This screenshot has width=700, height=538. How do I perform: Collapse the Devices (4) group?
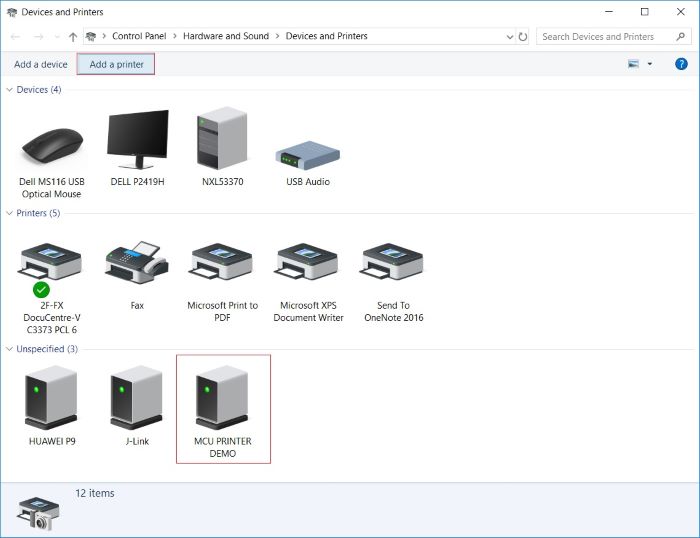point(10,90)
